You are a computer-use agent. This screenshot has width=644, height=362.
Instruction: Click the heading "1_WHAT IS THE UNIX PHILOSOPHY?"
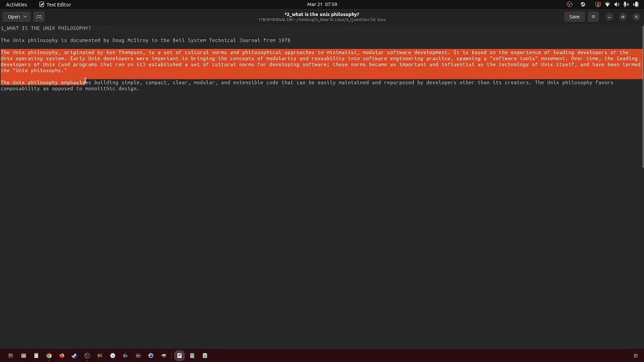click(x=46, y=28)
